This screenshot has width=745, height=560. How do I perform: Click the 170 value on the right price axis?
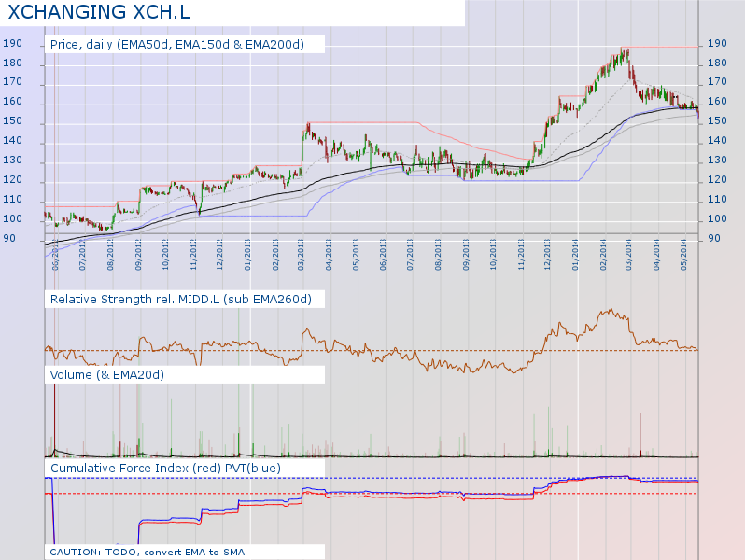click(717, 82)
